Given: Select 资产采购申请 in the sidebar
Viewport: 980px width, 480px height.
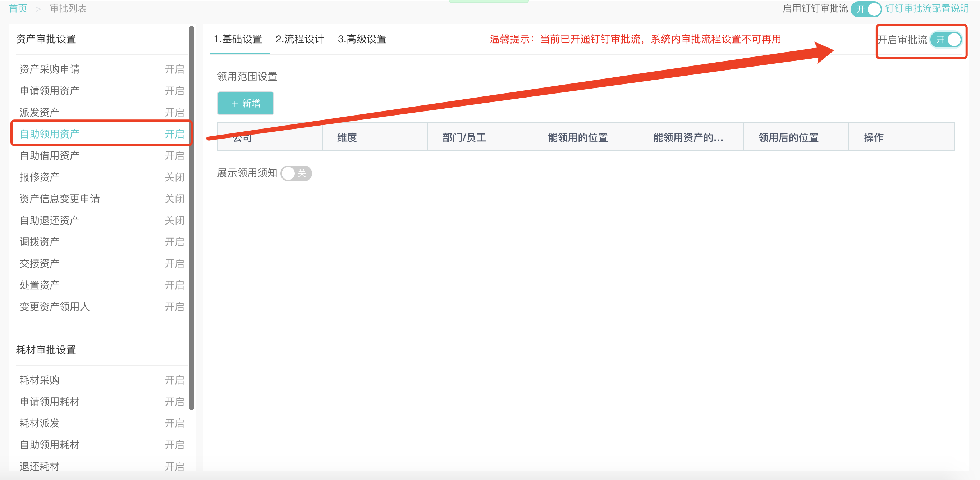Looking at the screenshot, I should 50,69.
